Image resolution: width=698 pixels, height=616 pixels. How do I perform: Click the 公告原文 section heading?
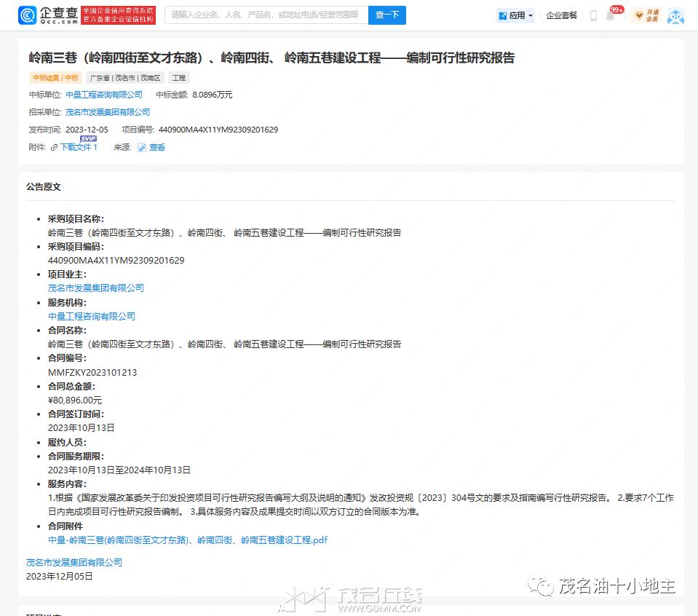43,187
